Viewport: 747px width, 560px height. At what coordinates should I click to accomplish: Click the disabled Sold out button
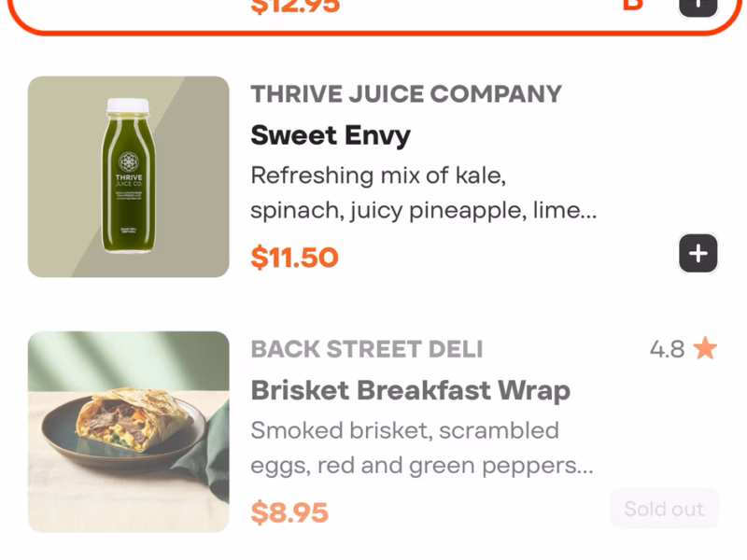664,509
